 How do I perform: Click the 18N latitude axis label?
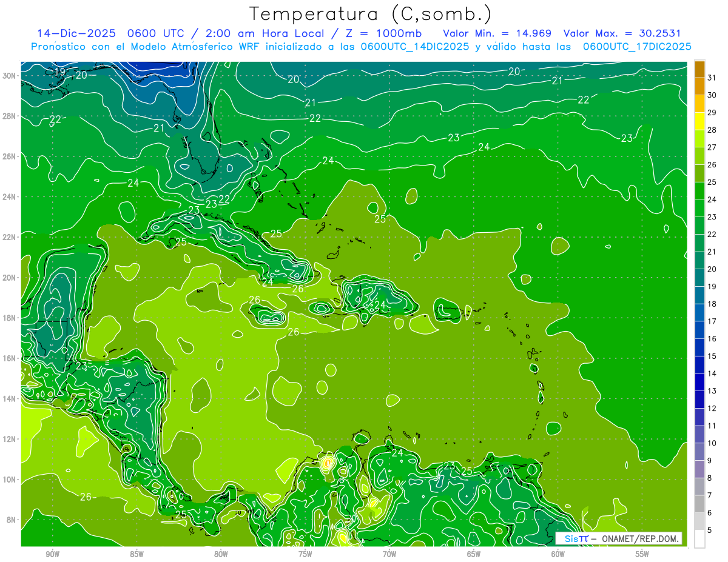coord(10,318)
